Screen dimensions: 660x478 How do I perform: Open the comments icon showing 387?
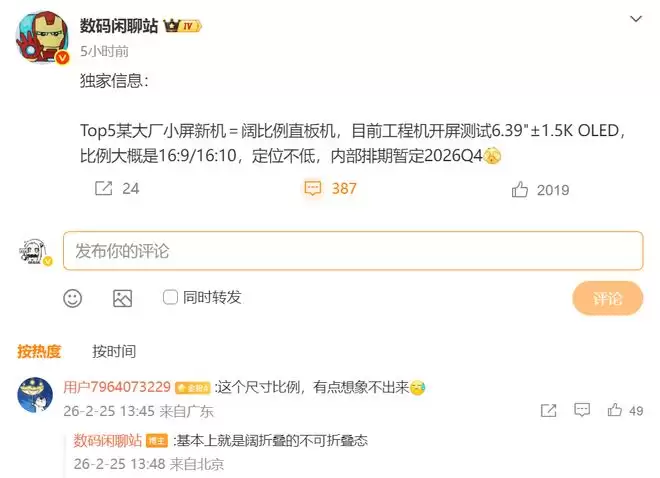pos(313,188)
